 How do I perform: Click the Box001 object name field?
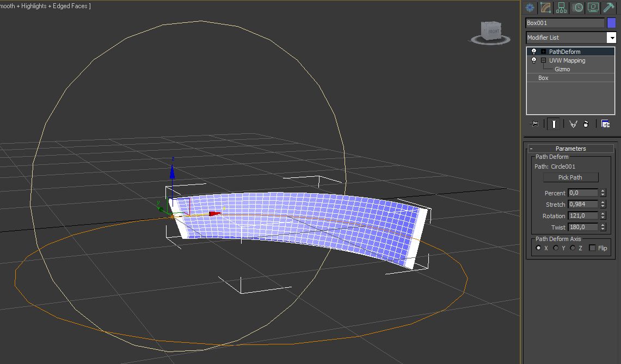point(565,23)
